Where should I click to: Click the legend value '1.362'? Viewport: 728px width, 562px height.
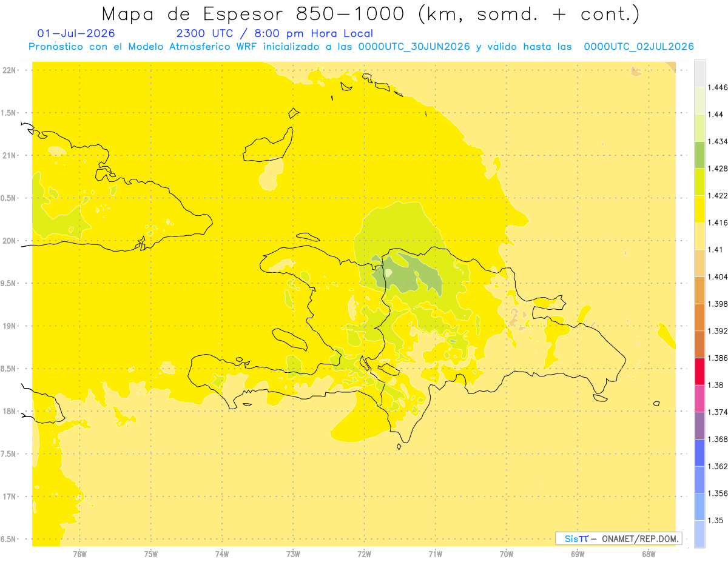pos(717,466)
